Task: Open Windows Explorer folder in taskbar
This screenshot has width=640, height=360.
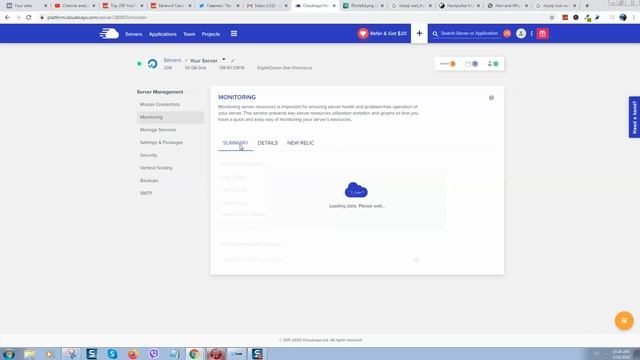Action: pyautogui.click(x=30, y=354)
